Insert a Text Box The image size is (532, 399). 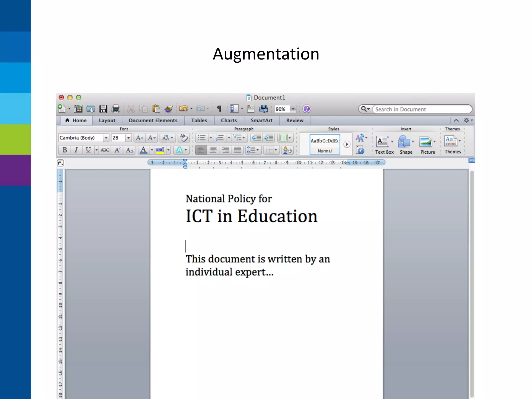point(382,142)
